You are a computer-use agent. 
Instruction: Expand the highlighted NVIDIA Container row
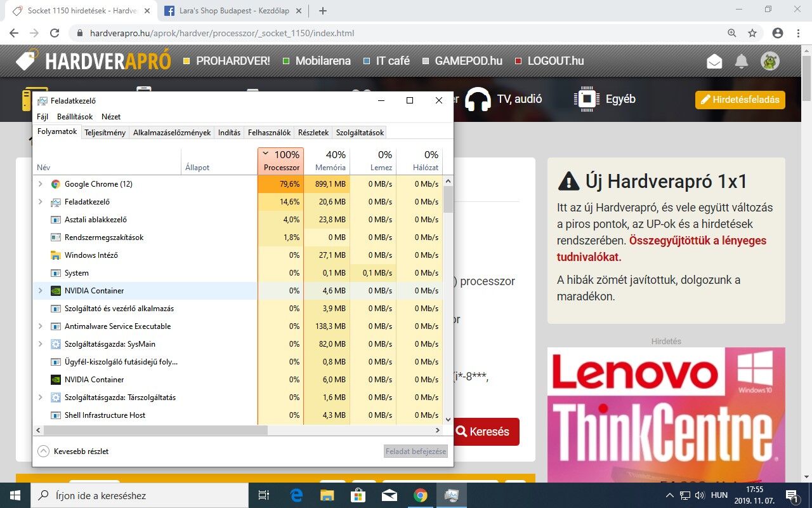tap(41, 291)
